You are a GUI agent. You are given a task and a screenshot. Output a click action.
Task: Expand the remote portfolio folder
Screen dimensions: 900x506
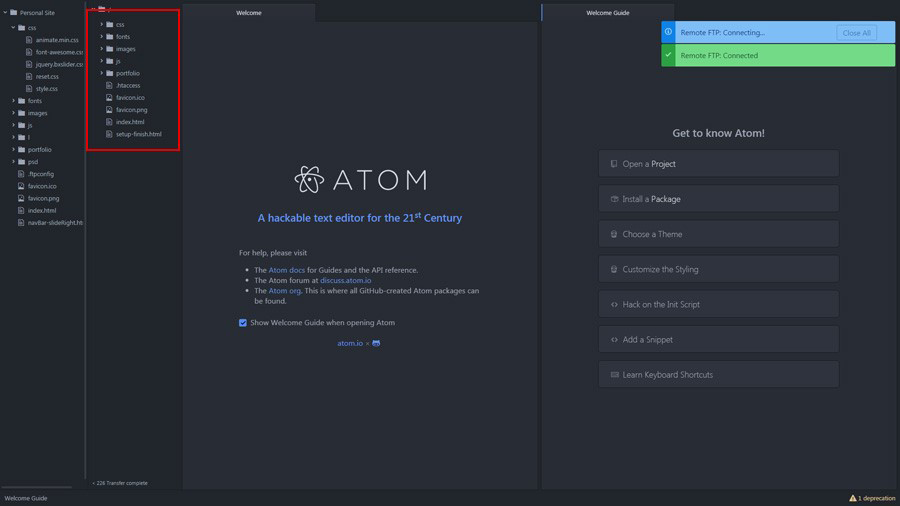pyautogui.click(x=102, y=73)
